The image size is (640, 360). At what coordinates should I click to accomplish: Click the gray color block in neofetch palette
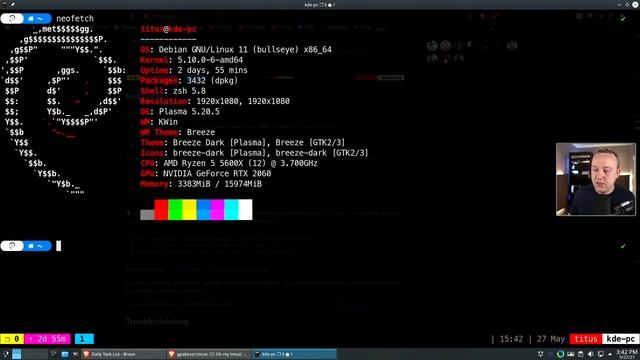coord(147,215)
